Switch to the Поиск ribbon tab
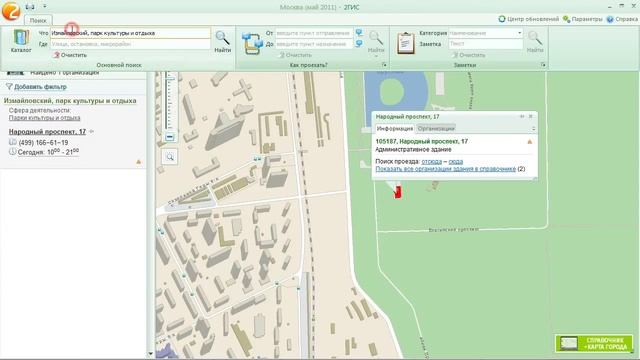 tap(38, 20)
